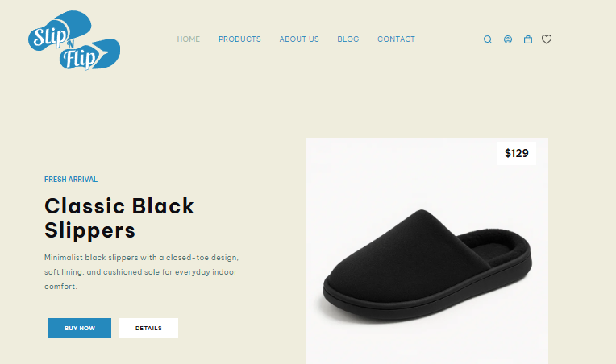Click the Details button

pyautogui.click(x=148, y=328)
